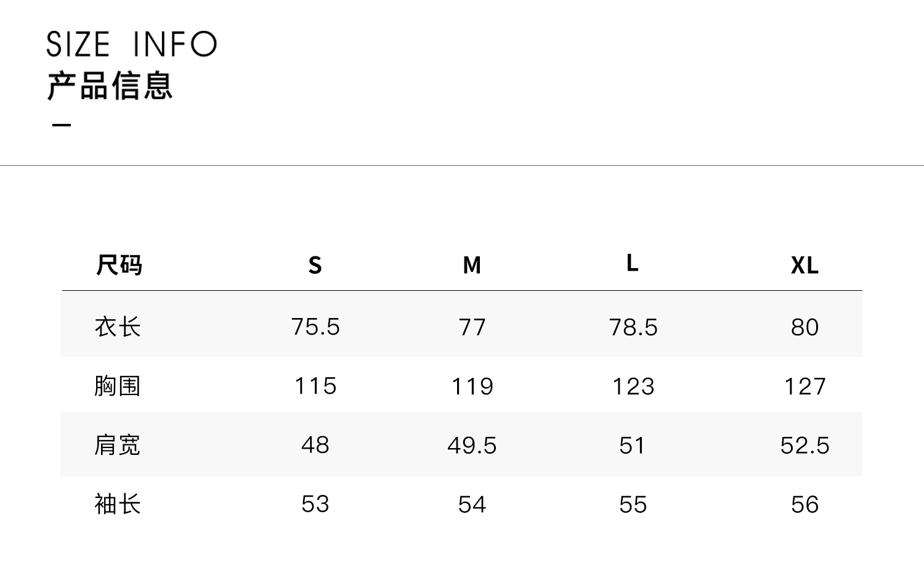Click the 产品信息 title text
The height and width of the screenshot is (588, 924).
click(110, 86)
